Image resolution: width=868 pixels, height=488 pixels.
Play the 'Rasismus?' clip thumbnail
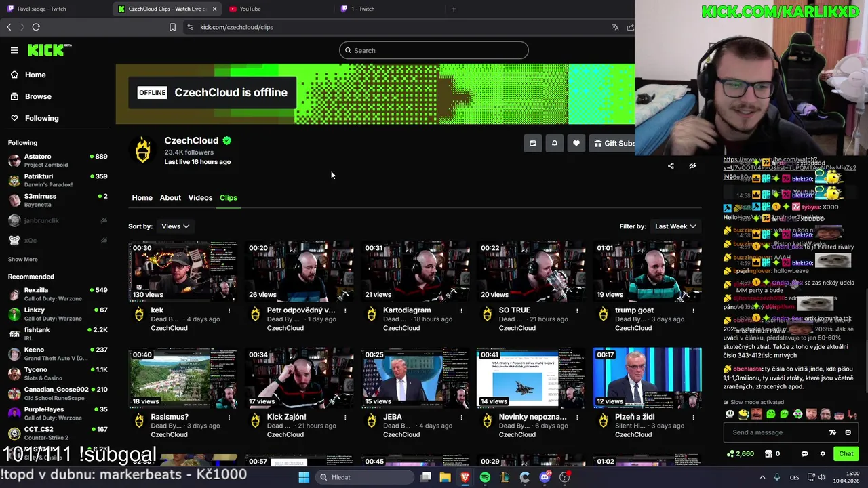pos(183,378)
